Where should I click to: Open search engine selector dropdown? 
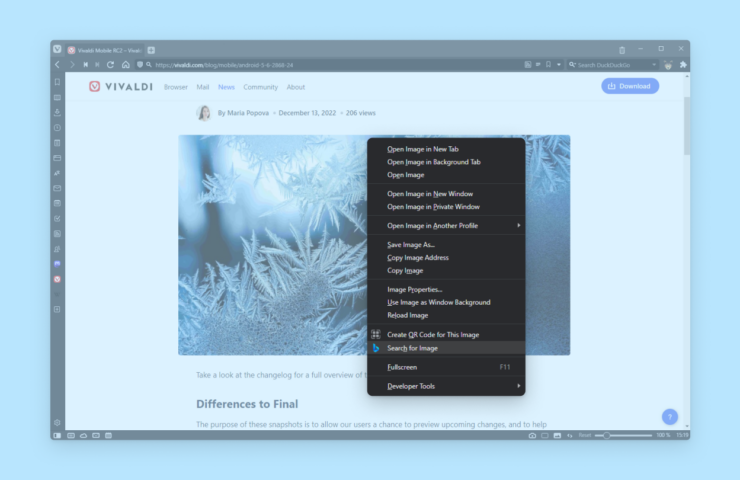pyautogui.click(x=572, y=65)
